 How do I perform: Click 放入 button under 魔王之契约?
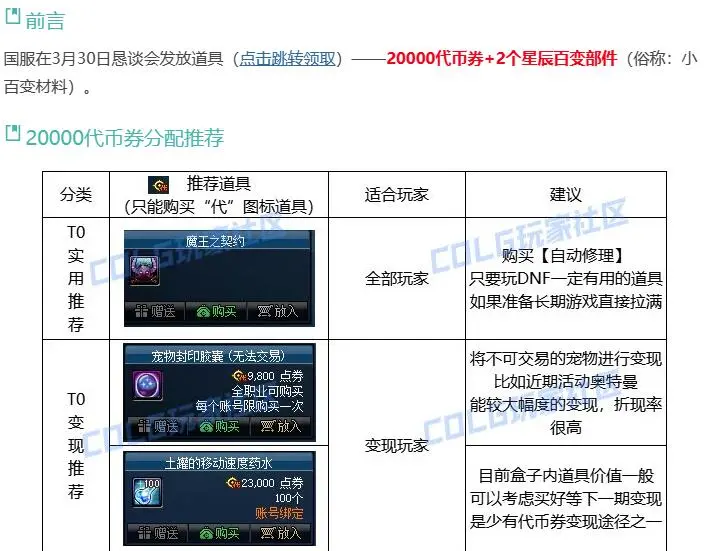(278, 311)
